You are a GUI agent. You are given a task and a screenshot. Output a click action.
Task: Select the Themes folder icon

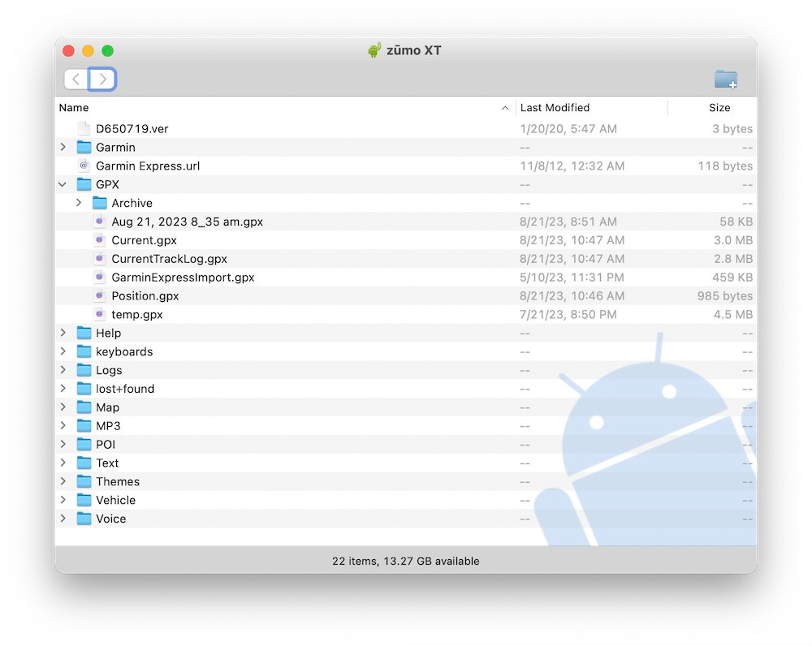click(84, 481)
